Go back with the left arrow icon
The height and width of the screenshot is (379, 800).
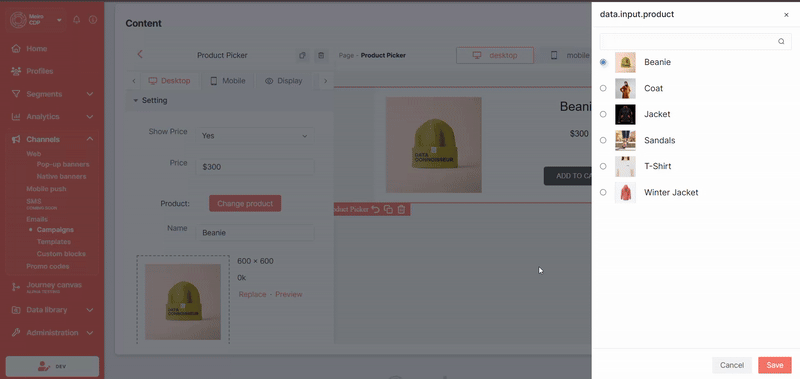tap(140, 55)
